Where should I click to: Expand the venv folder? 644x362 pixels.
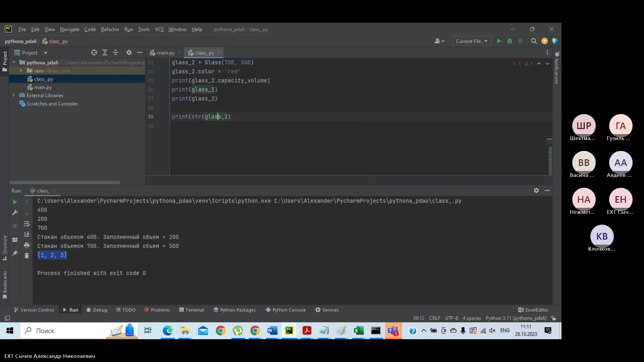point(21,71)
